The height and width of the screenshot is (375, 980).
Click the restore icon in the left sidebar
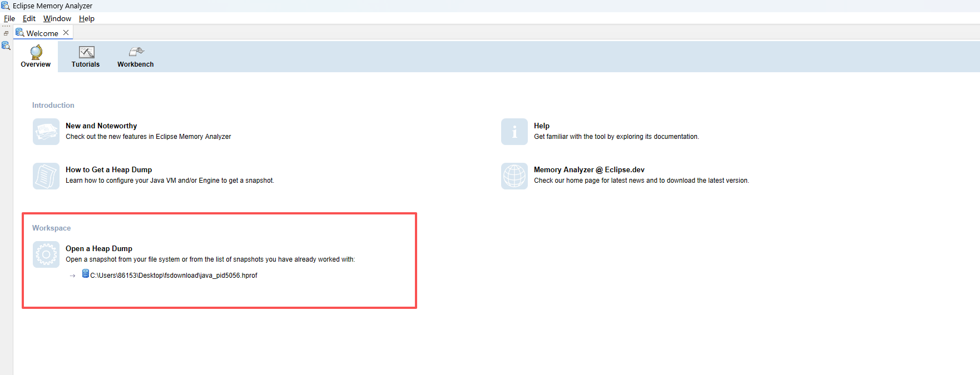[x=6, y=33]
